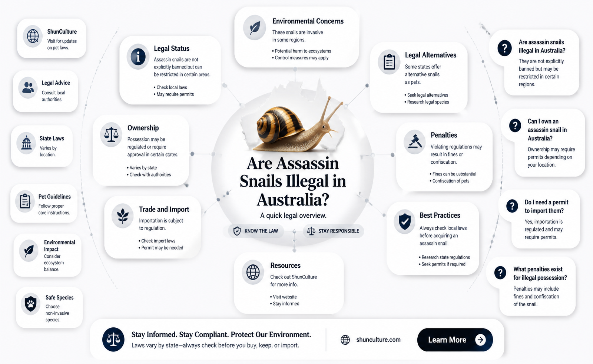Click the 'Best Practices' heading
Image resolution: width=593 pixels, height=364 pixels.
click(x=440, y=216)
